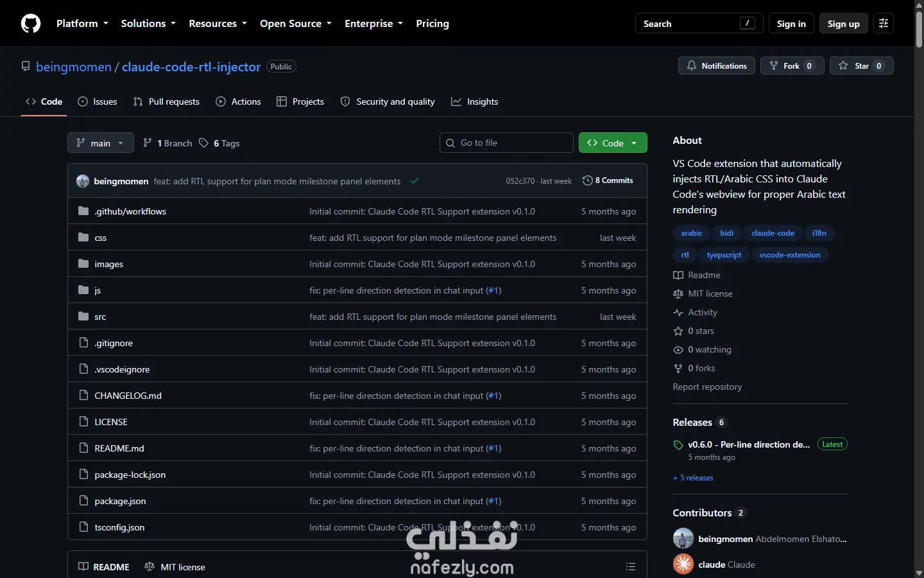
Task: Open the v0.6.0 latest release
Action: coord(749,444)
